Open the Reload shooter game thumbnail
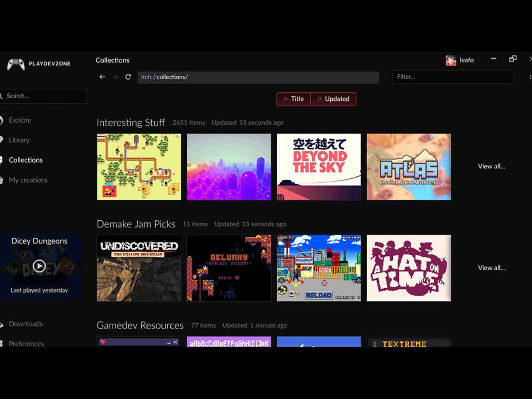The image size is (532, 399). (319, 268)
